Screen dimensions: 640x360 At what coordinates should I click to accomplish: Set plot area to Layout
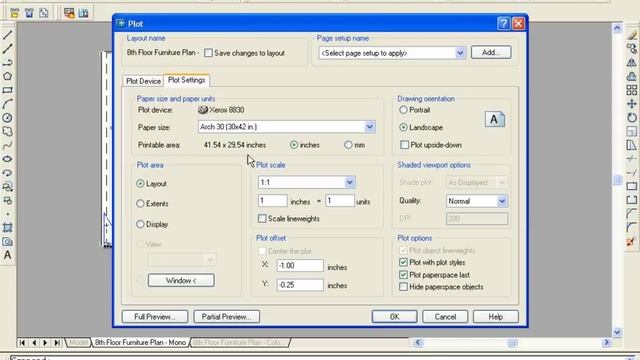click(140, 184)
